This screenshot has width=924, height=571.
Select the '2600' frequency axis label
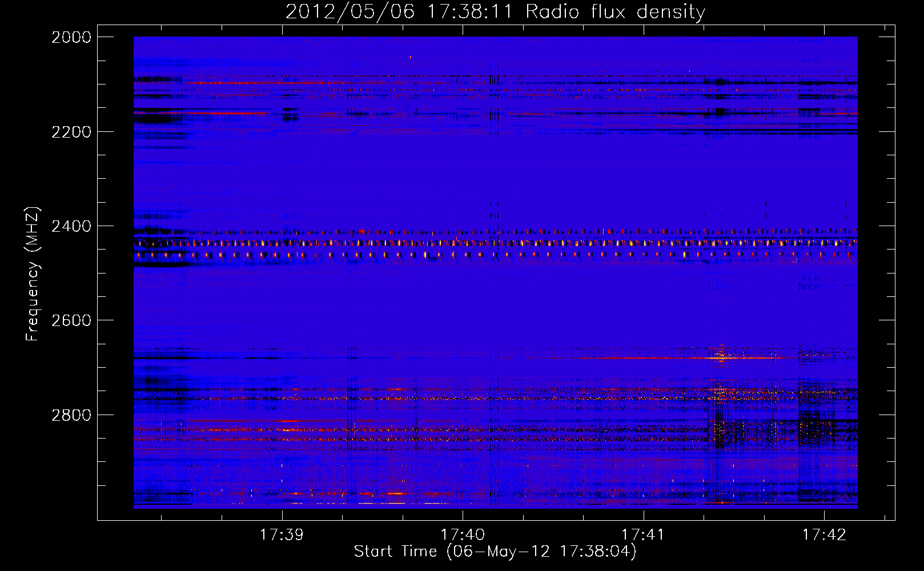(x=71, y=320)
